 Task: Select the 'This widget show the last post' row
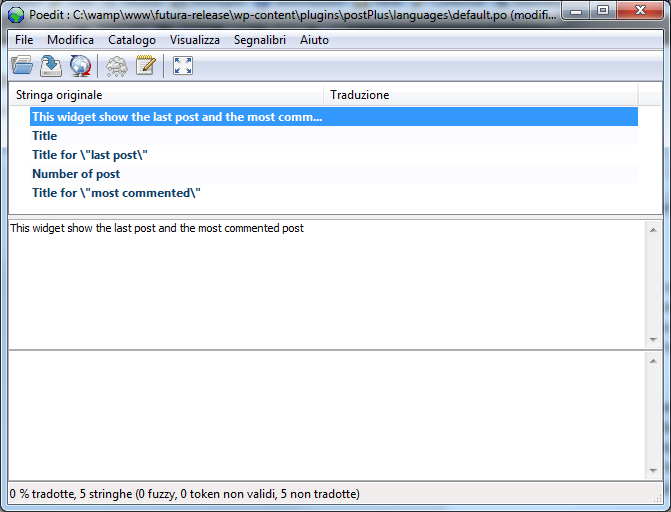click(334, 117)
